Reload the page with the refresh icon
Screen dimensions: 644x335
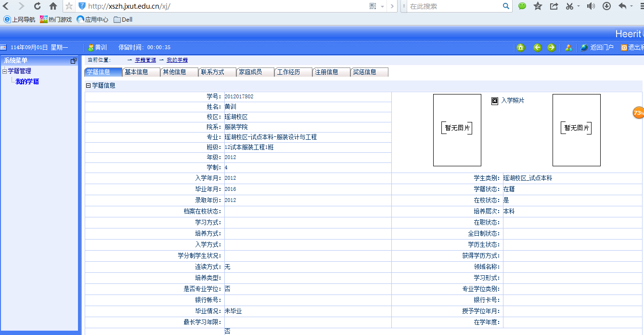coord(37,6)
